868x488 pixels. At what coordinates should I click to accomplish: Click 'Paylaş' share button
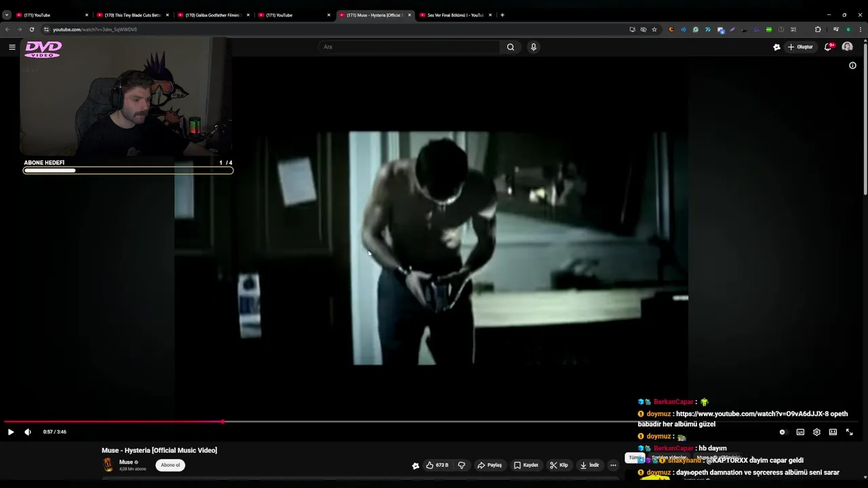[x=489, y=465]
